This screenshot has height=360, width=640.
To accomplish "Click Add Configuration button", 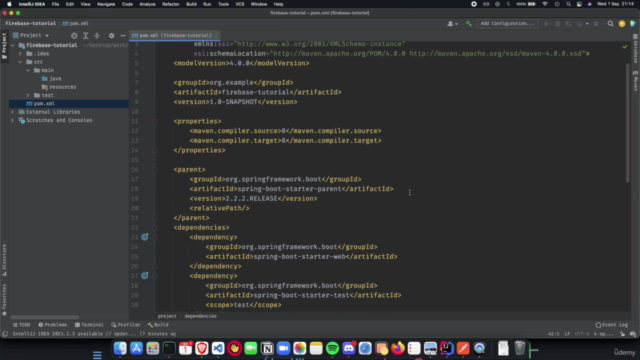I will (507, 24).
